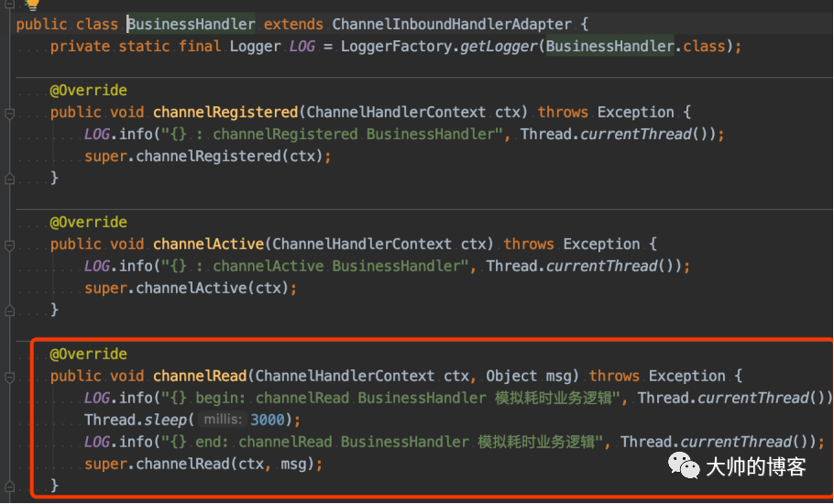Click Exception in channelActive signature

click(601, 244)
